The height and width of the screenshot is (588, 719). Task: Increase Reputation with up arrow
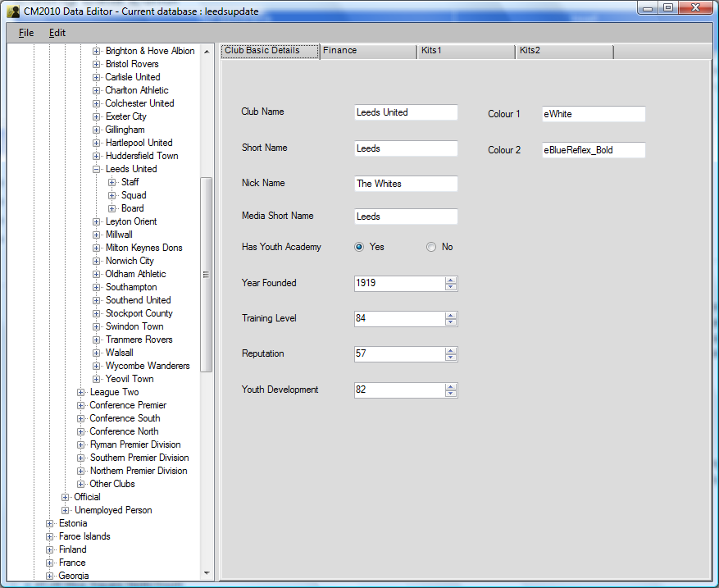tap(451, 351)
